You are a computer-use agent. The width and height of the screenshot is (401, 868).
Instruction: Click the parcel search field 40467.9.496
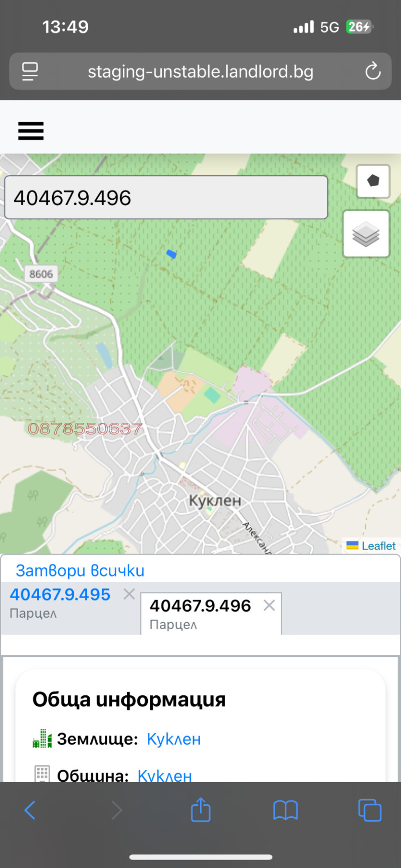coord(166,197)
